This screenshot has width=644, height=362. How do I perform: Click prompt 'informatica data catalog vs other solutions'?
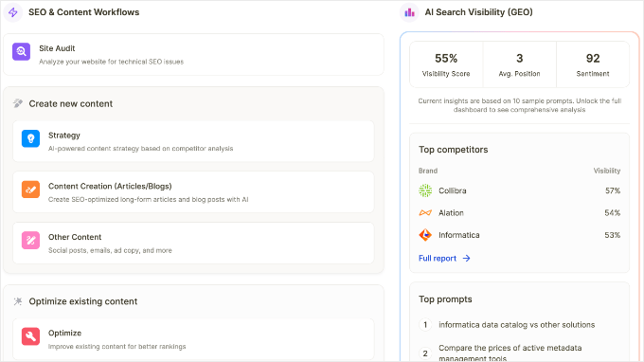tap(517, 325)
